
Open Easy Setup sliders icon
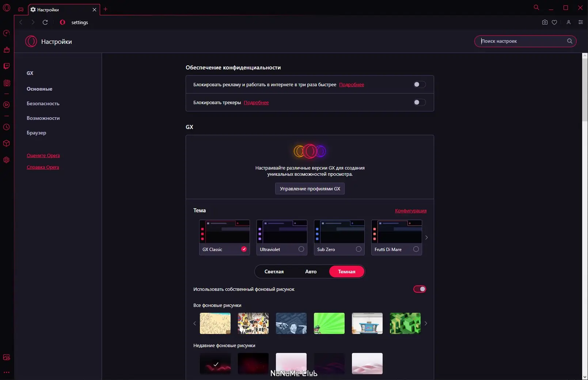[581, 22]
